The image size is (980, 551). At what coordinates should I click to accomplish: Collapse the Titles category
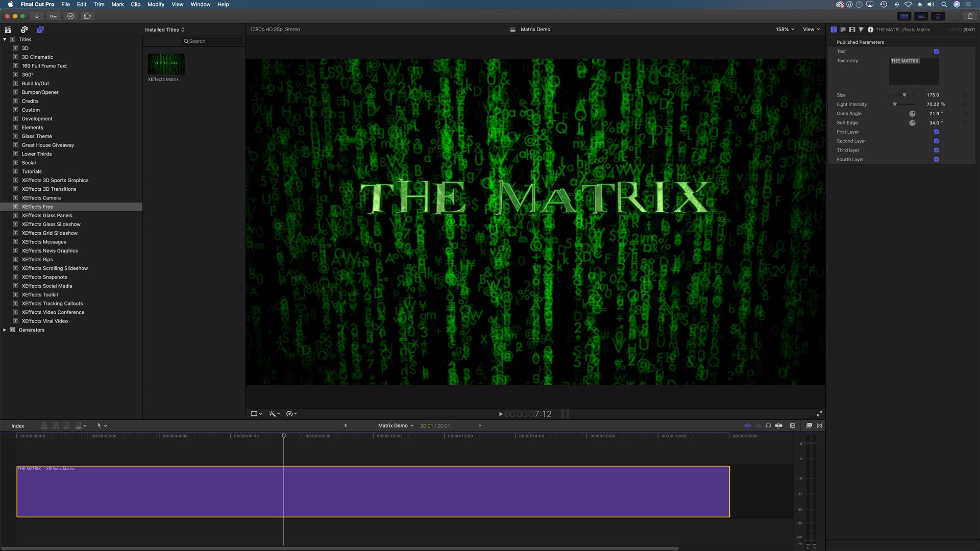click(x=5, y=39)
